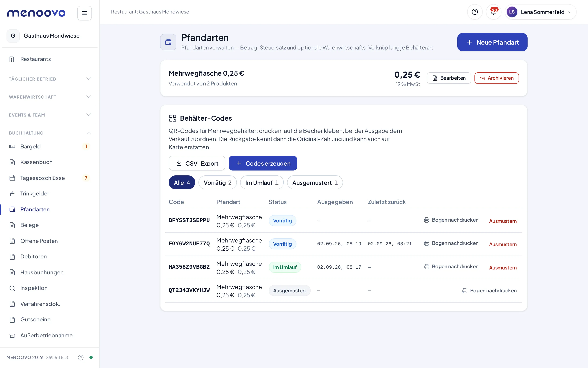This screenshot has width=588, height=368.
Task: Click the Neue Pfandart button
Action: 492,42
